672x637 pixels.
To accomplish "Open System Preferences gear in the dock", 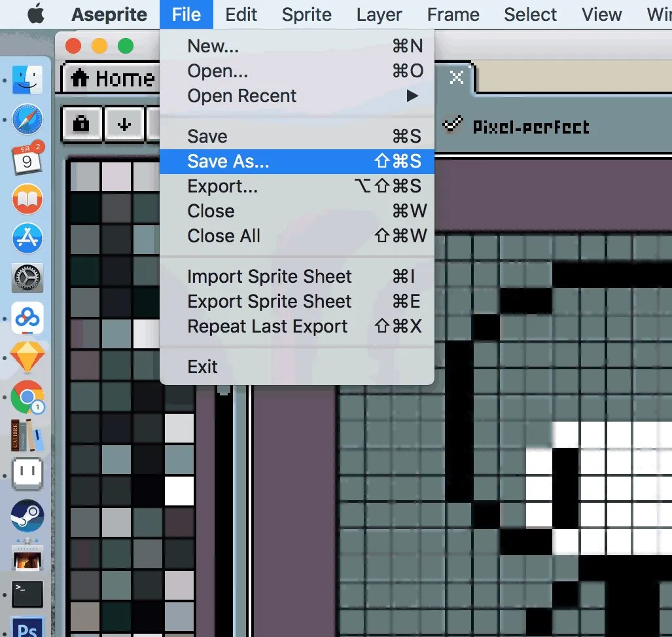I will click(27, 278).
